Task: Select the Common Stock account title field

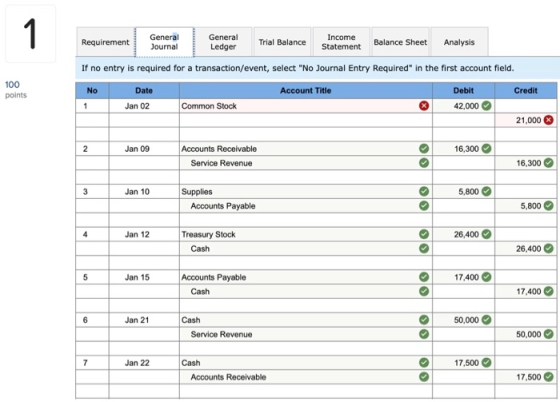Action: coord(306,106)
